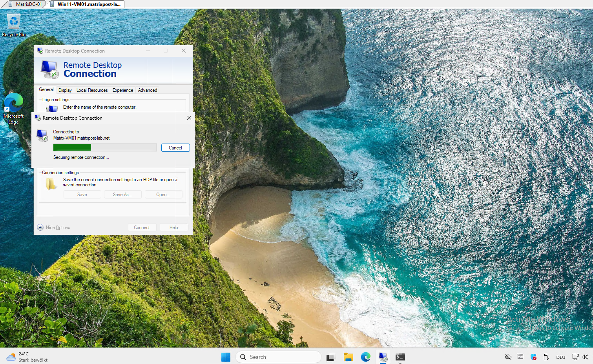Switch to the MatrixDC-01 VM tab
The height and width of the screenshot is (364, 593).
point(25,4)
